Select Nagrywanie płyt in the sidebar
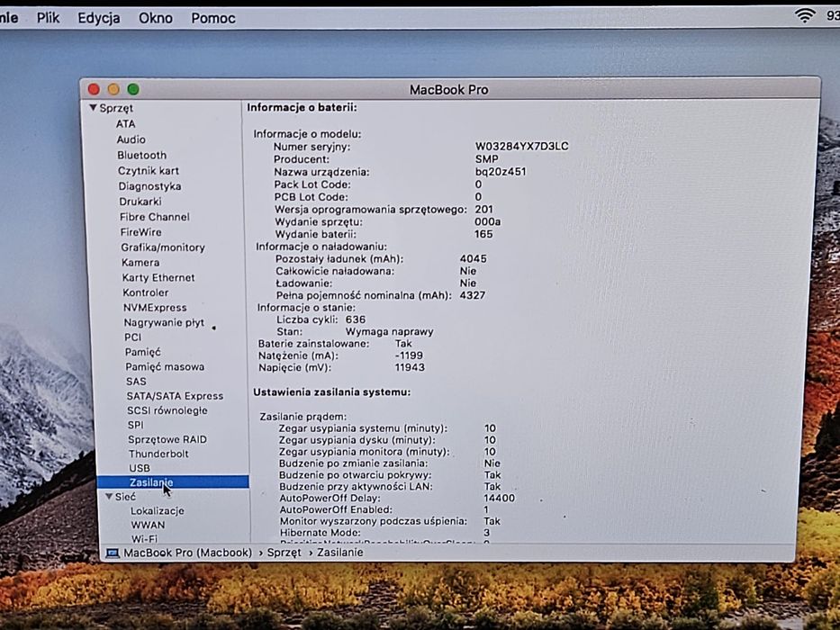Viewport: 840px width, 630px height. [x=164, y=322]
